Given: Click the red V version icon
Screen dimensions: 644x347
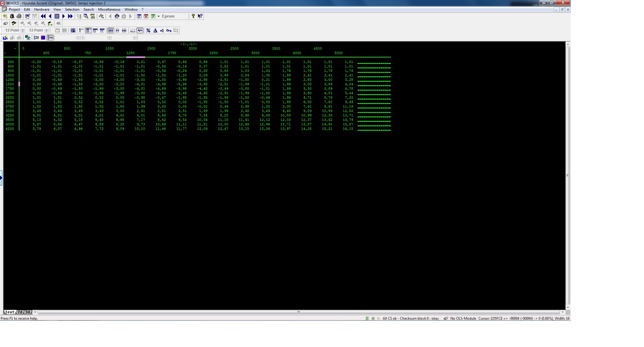Looking at the screenshot, I should 146,16.
